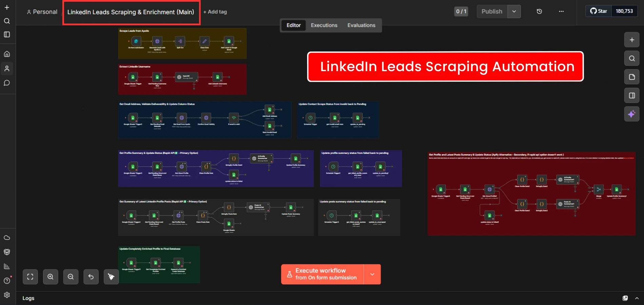Click the Add tag link
This screenshot has height=305, width=644.
[215, 12]
